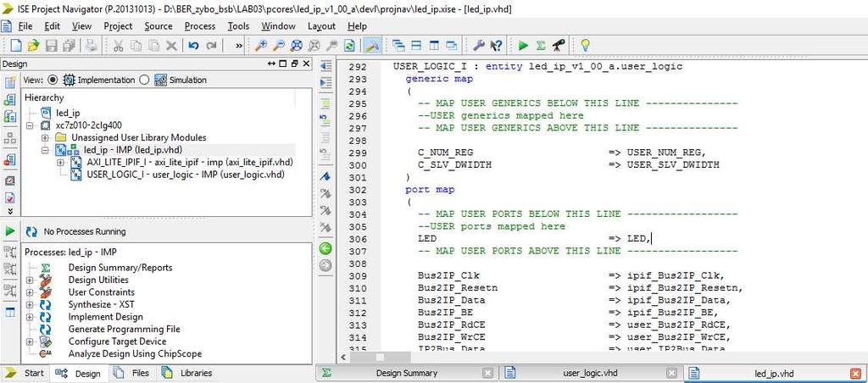Collapse the led_ip - IMP hierarchy node
The image size is (868, 383).
(45, 150)
